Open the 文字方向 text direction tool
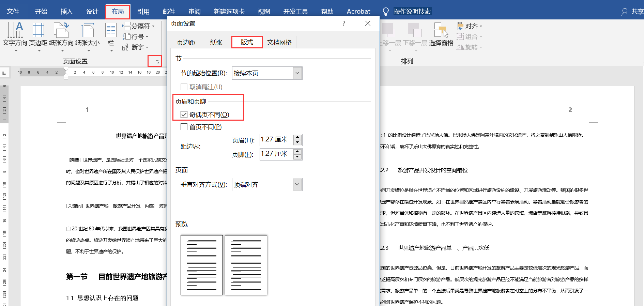 click(15, 37)
